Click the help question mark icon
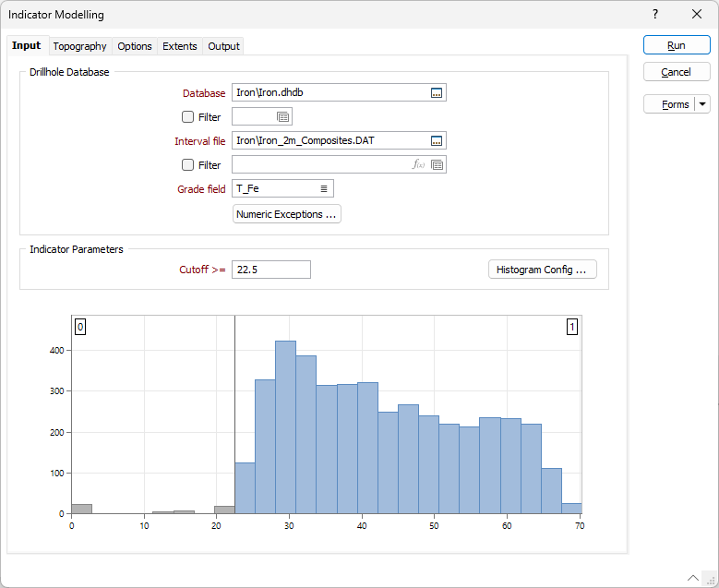Viewport: 719px width, 588px height. coord(655,14)
